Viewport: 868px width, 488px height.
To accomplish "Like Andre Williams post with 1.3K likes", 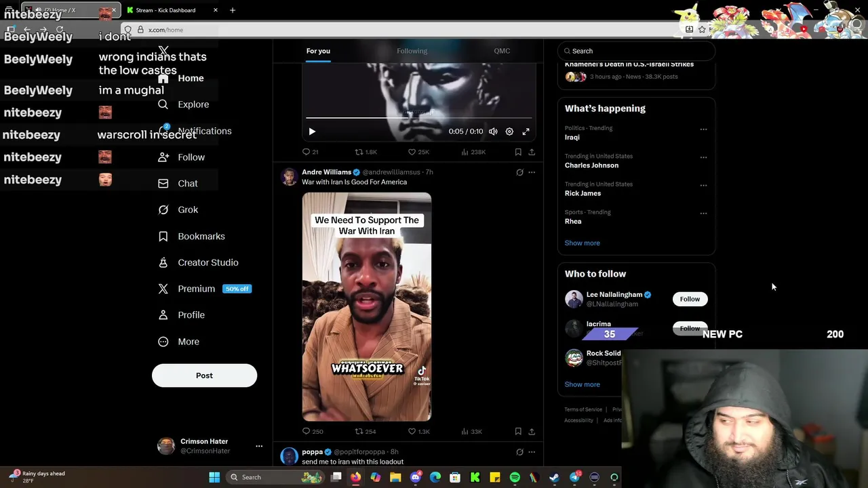I will click(x=418, y=431).
